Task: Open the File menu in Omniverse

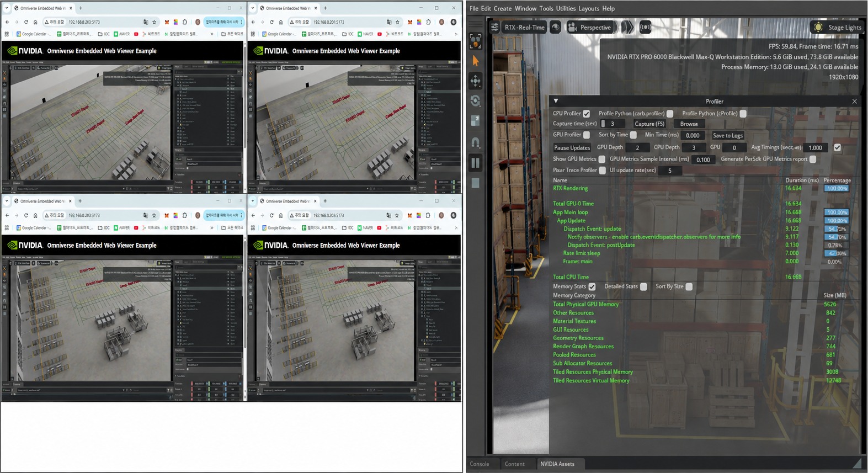Action: [x=474, y=8]
